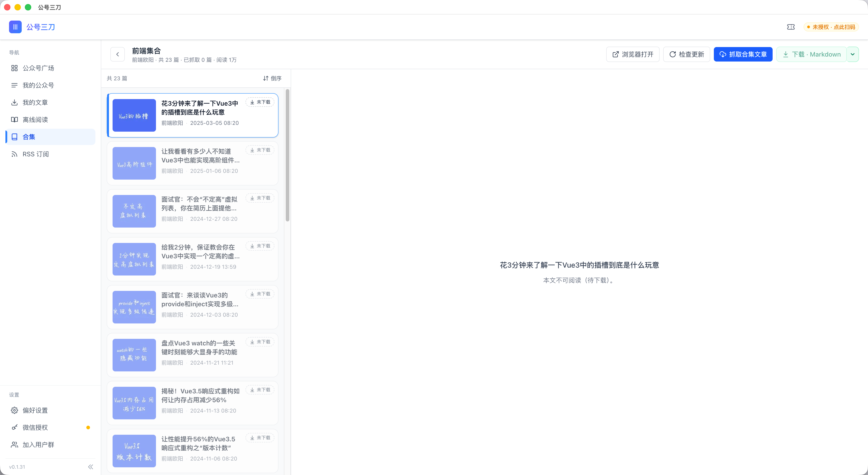Click 共 23 篇 count label

[x=117, y=78]
